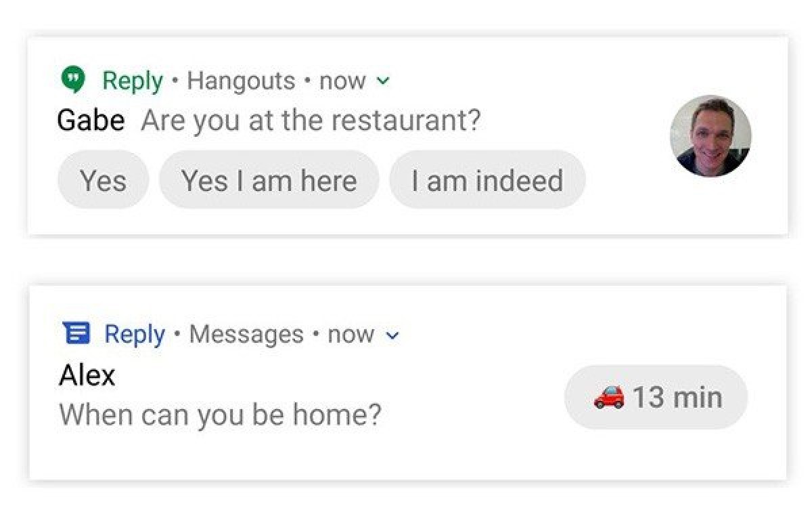Click the sender name Alex
Image resolution: width=812 pixels, height=508 pixels.
click(x=87, y=375)
